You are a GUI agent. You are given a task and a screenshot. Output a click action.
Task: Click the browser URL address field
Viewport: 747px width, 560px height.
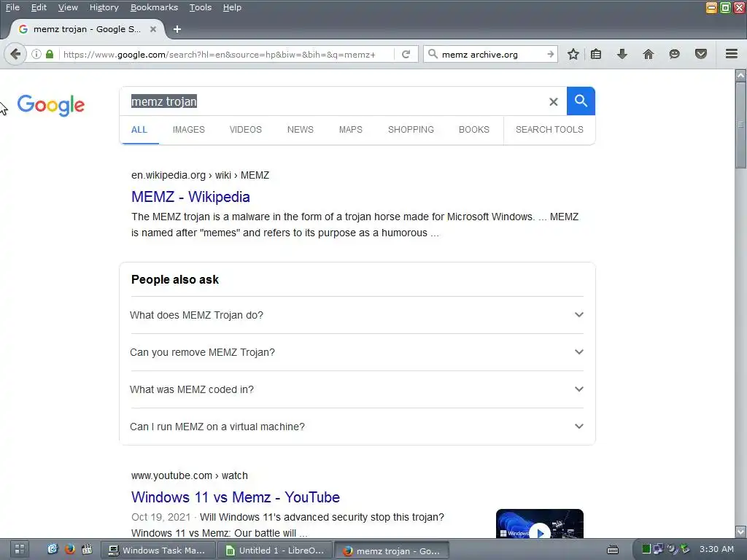(226, 54)
